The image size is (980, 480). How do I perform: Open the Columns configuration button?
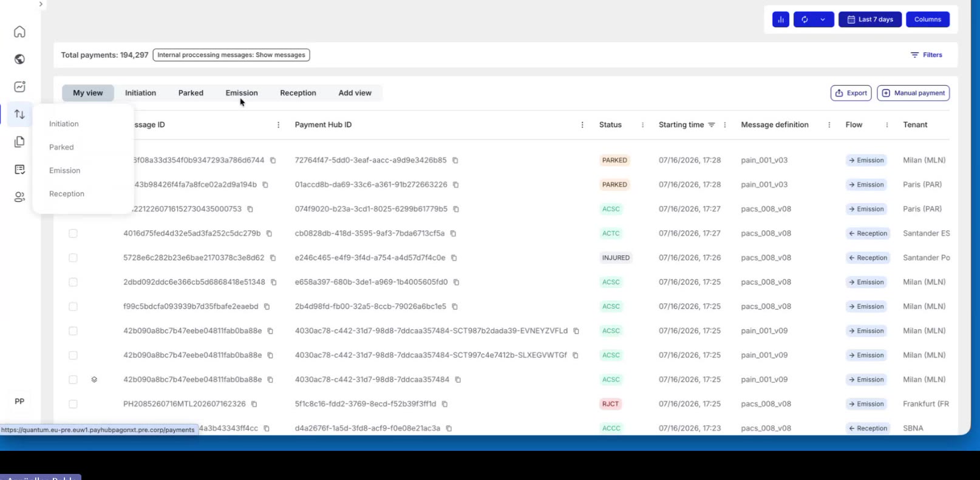tap(928, 19)
